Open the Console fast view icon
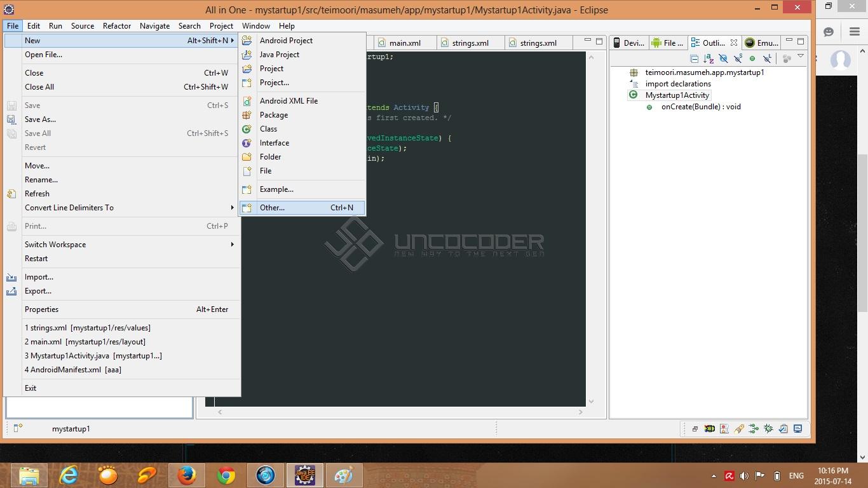The image size is (868, 488). (x=798, y=429)
